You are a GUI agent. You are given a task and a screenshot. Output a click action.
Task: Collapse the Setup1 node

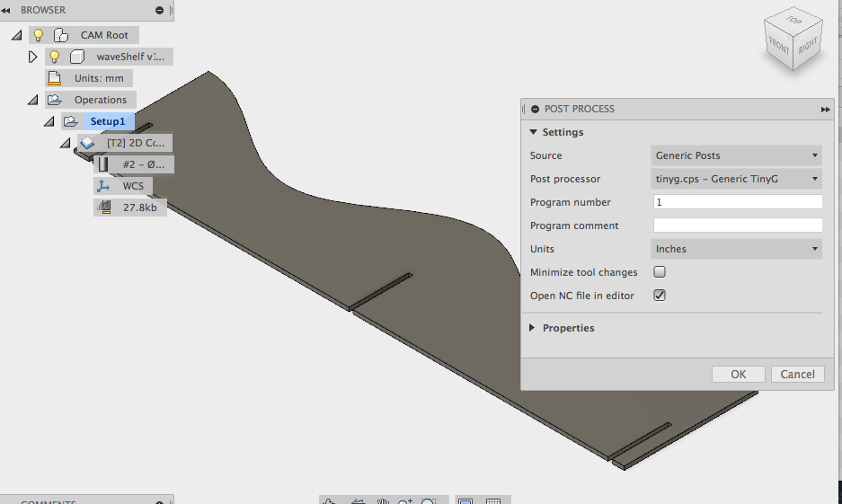click(x=49, y=122)
